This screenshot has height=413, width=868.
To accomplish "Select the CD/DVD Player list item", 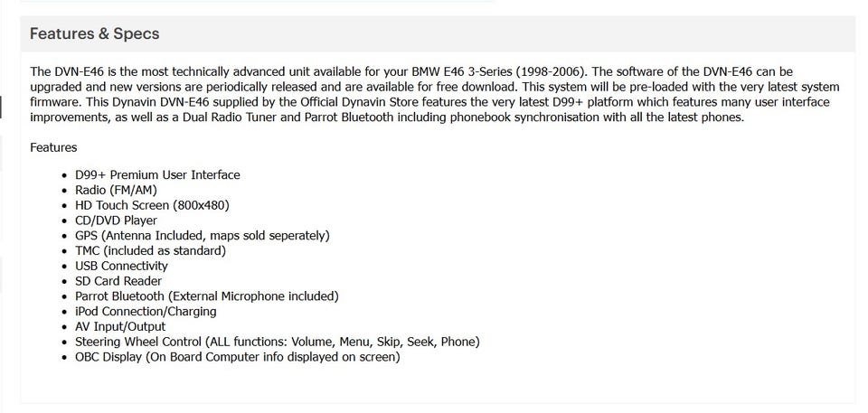I will pos(116,221).
